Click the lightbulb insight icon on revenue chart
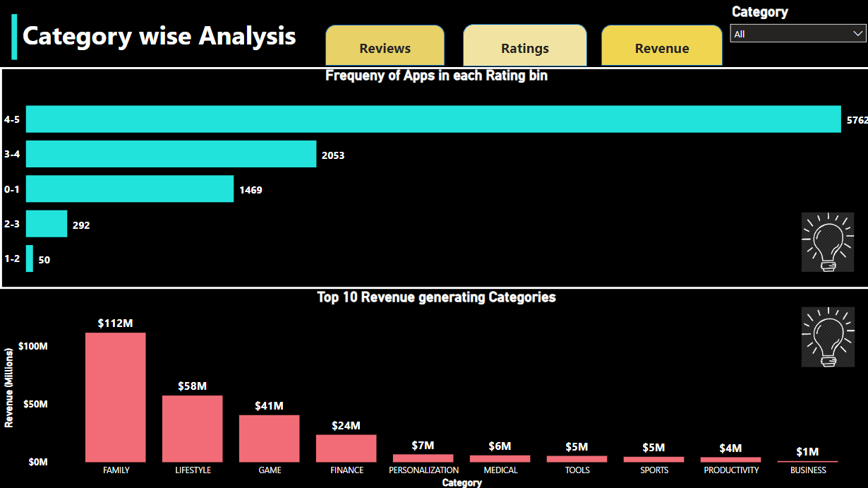 click(827, 337)
